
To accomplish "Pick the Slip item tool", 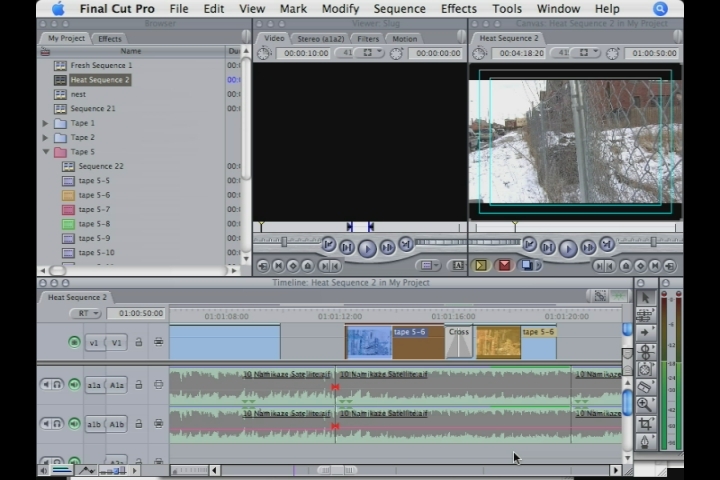I will [x=645, y=369].
